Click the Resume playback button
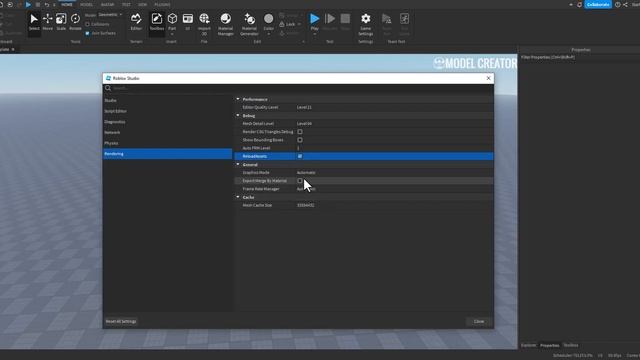Screen dimensions: 640x360 point(330,19)
